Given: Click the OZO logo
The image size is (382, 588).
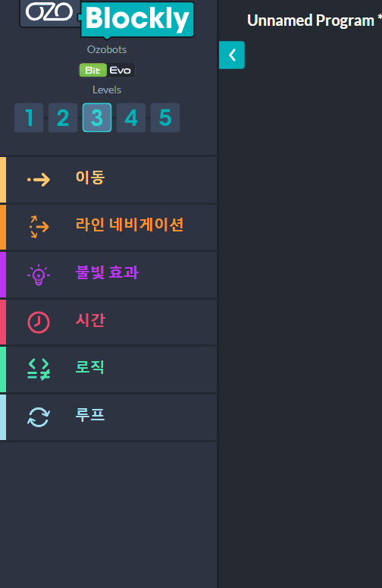Looking at the screenshot, I should [49, 12].
